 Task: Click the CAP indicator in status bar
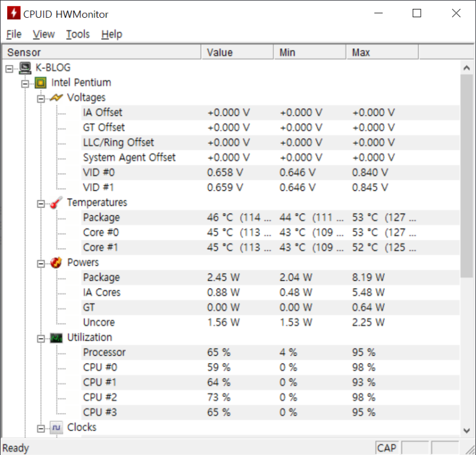[386, 447]
